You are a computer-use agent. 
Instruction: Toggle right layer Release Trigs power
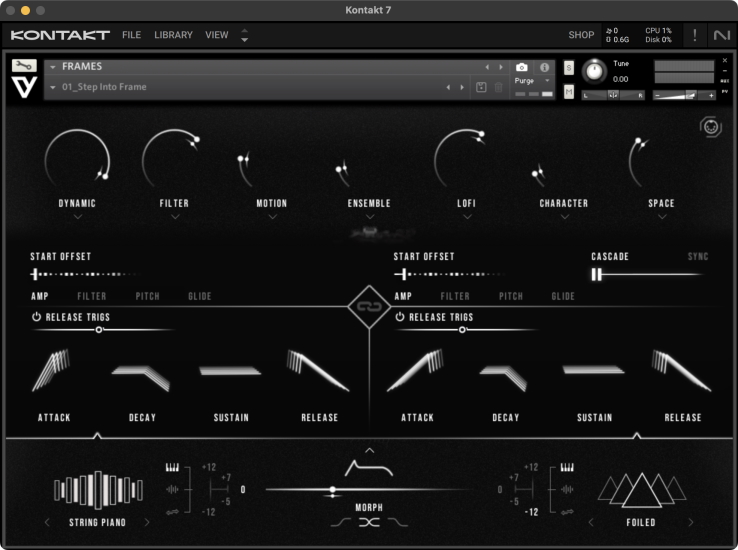coord(400,317)
